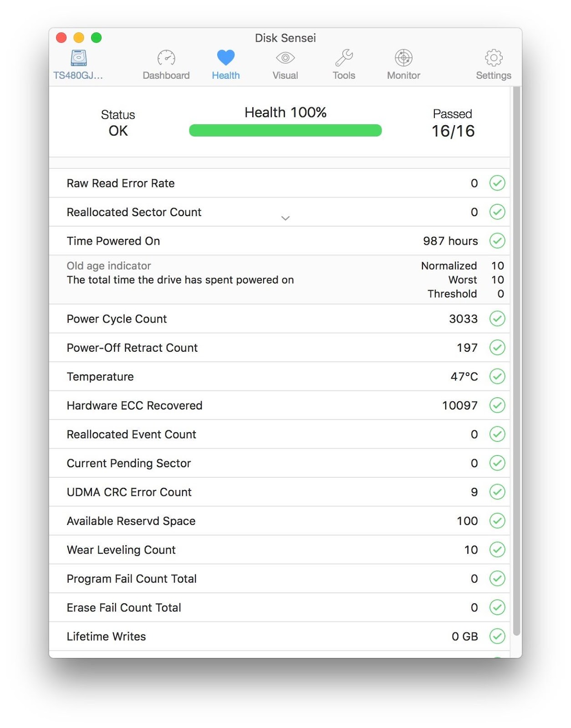The image size is (571, 728).
Task: Click the vertical scrollbar on the right
Action: [x=516, y=359]
